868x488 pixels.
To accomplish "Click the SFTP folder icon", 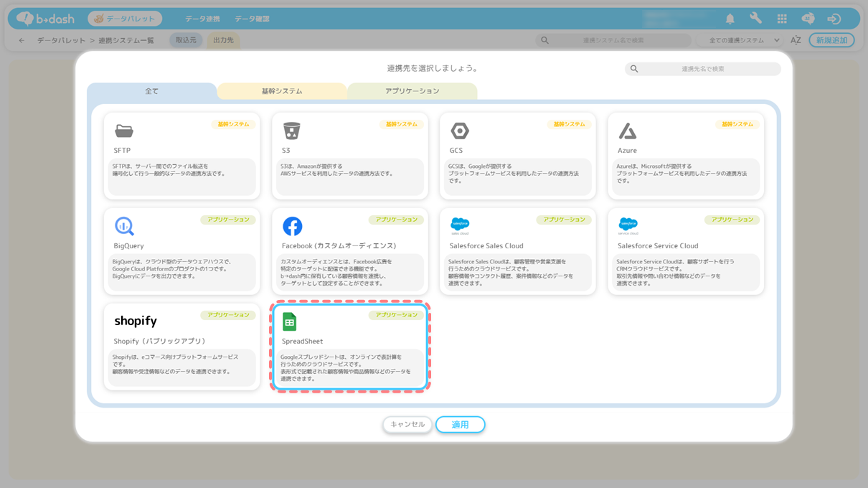I will pyautogui.click(x=124, y=131).
